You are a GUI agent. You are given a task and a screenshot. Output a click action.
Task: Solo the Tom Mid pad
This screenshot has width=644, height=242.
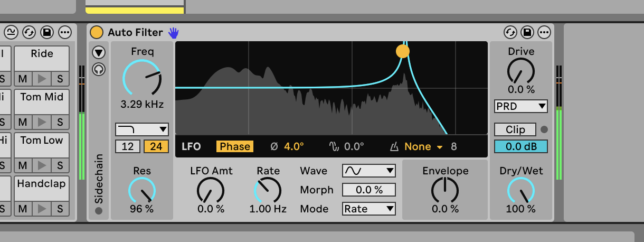pos(60,122)
